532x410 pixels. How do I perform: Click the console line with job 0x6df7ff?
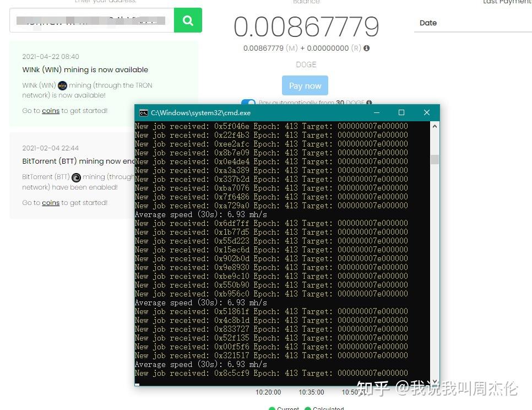coord(271,223)
